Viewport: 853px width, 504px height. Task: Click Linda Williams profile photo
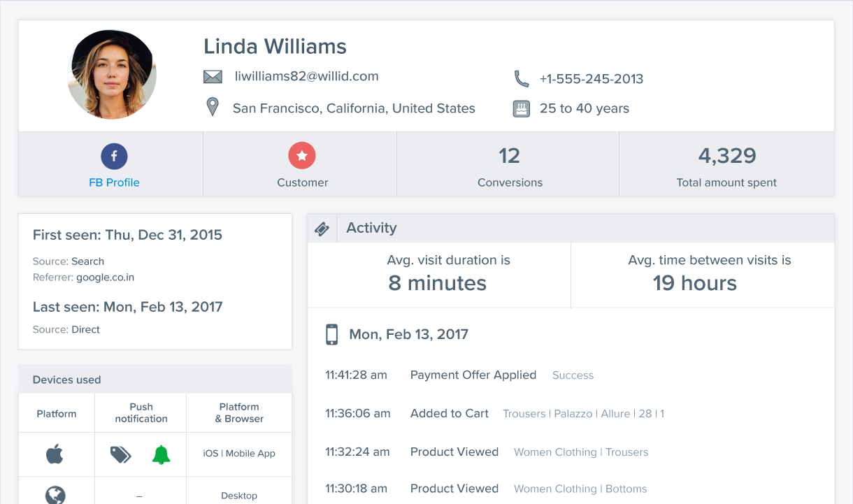(112, 75)
